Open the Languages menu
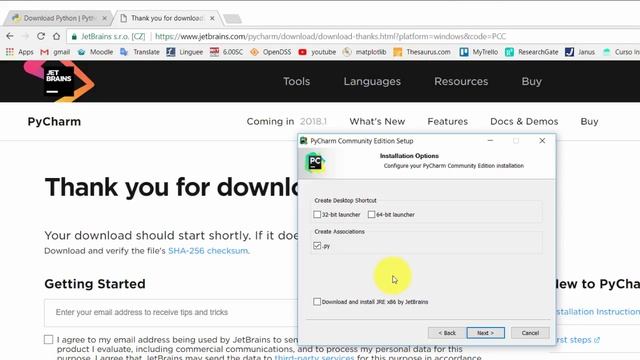The image size is (640, 360). click(372, 81)
